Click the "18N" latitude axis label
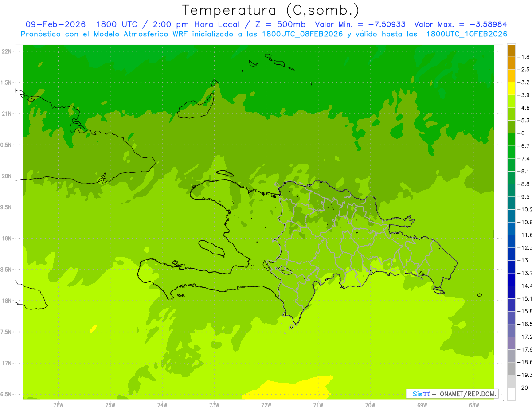532x411 pixels. [x=8, y=301]
